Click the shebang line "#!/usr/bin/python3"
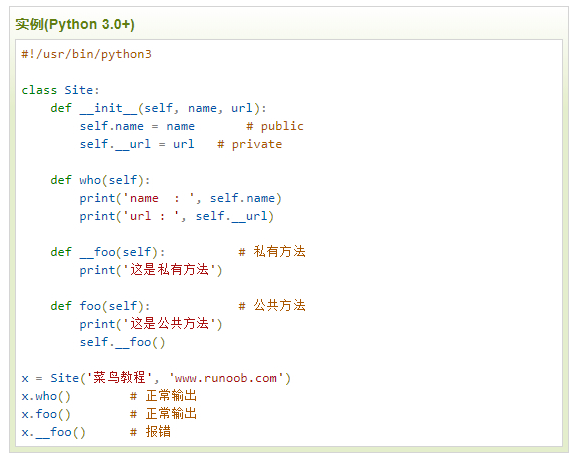Viewport: 577px width, 460px height. (86, 54)
